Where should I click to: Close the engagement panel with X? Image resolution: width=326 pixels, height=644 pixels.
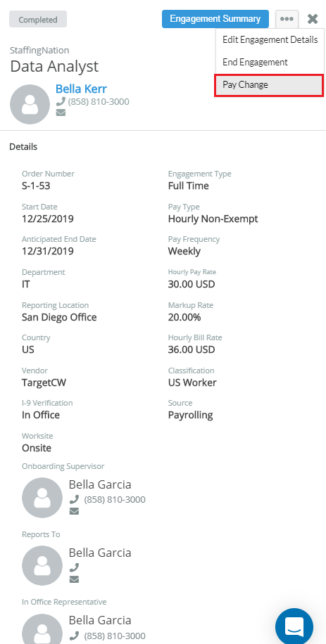coord(313,19)
